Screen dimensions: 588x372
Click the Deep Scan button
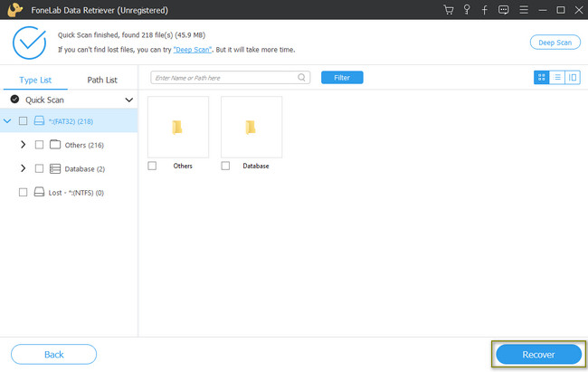[x=555, y=43]
